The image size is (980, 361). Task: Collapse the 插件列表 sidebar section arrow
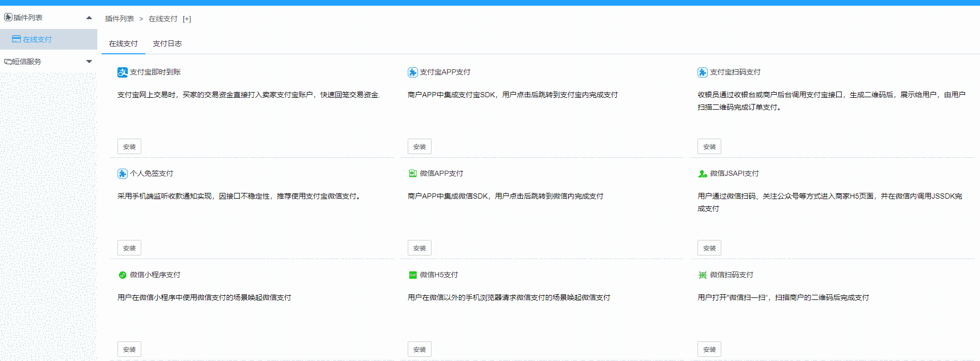click(89, 18)
